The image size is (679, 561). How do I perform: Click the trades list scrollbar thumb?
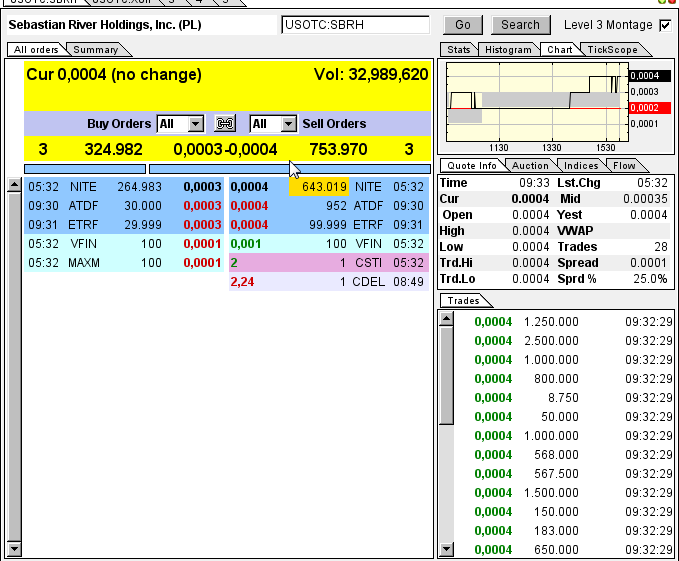[x=446, y=375]
